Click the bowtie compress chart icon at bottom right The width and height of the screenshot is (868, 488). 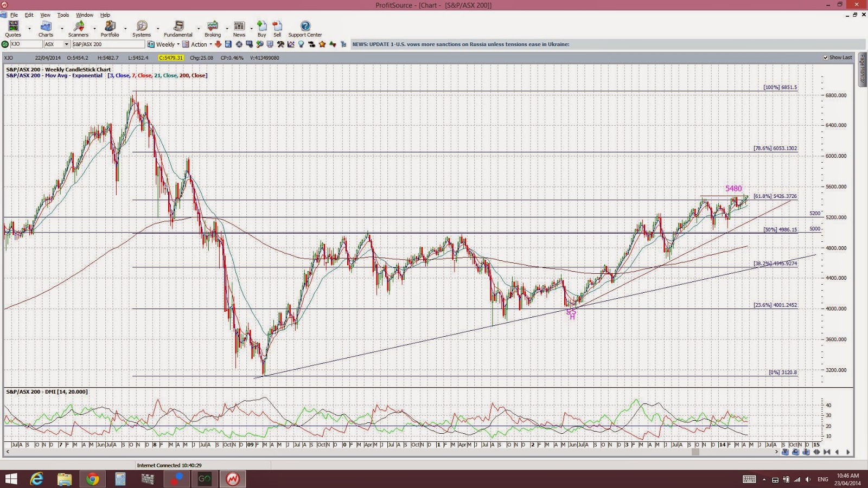click(x=827, y=452)
